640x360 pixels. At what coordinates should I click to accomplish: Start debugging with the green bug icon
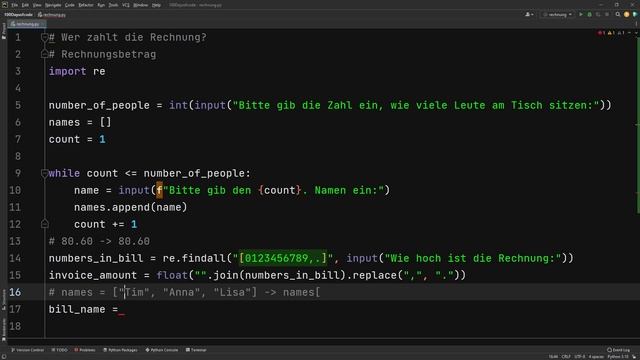(589, 15)
